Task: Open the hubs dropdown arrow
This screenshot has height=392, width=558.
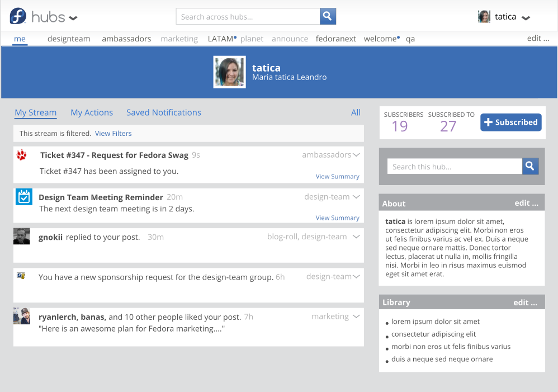Action: (x=73, y=18)
